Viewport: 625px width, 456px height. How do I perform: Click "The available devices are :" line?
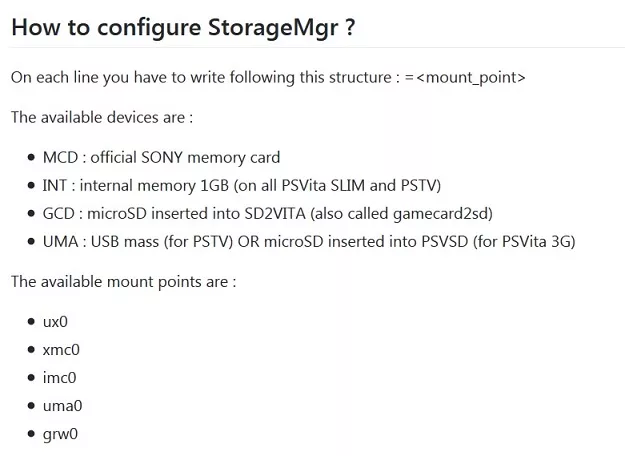click(x=102, y=117)
